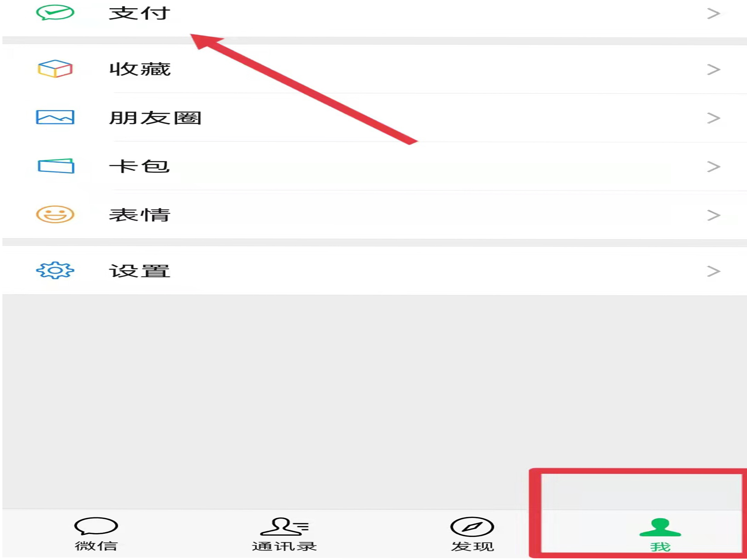Tap the compass Discover icon
Screen dimensions: 747x560
tap(472, 527)
